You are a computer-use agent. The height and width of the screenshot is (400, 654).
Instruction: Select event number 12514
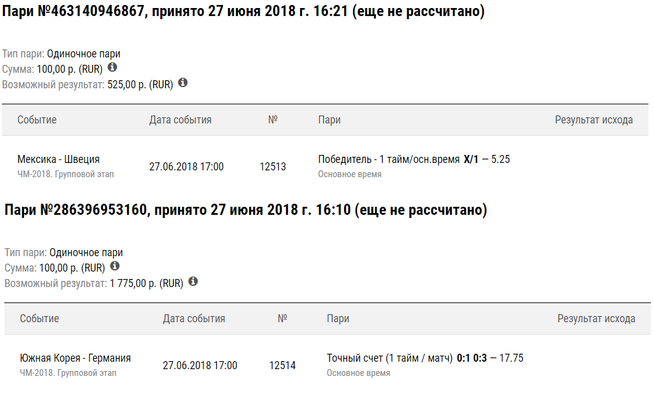pos(282,366)
